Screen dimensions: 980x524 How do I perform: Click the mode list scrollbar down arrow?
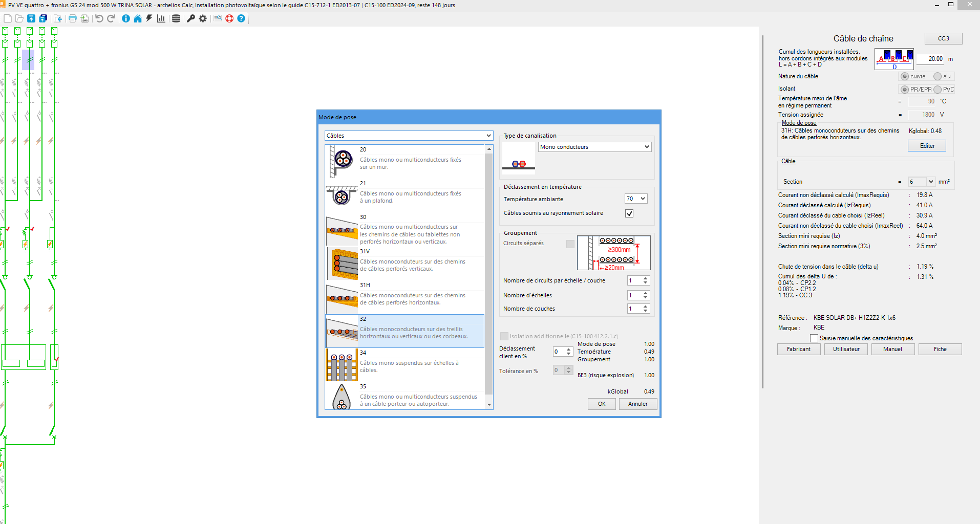tap(489, 405)
